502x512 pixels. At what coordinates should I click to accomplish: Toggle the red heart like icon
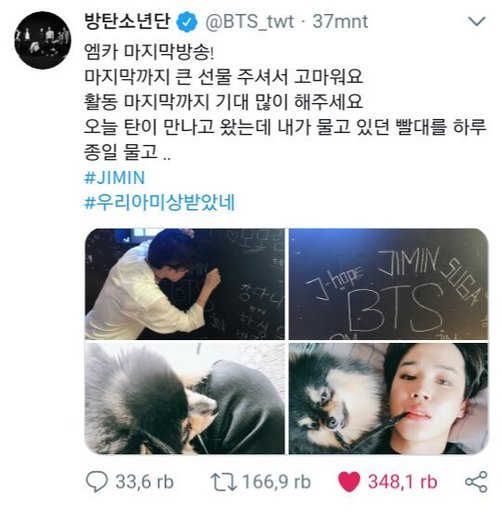[349, 482]
